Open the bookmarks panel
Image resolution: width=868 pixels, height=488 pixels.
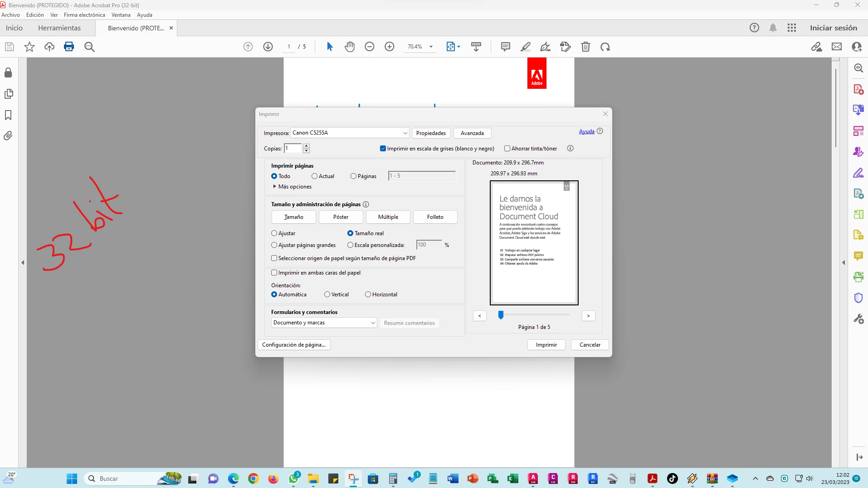tap(8, 115)
